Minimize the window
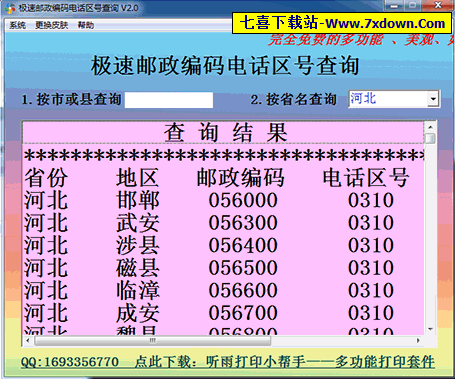 395,5
